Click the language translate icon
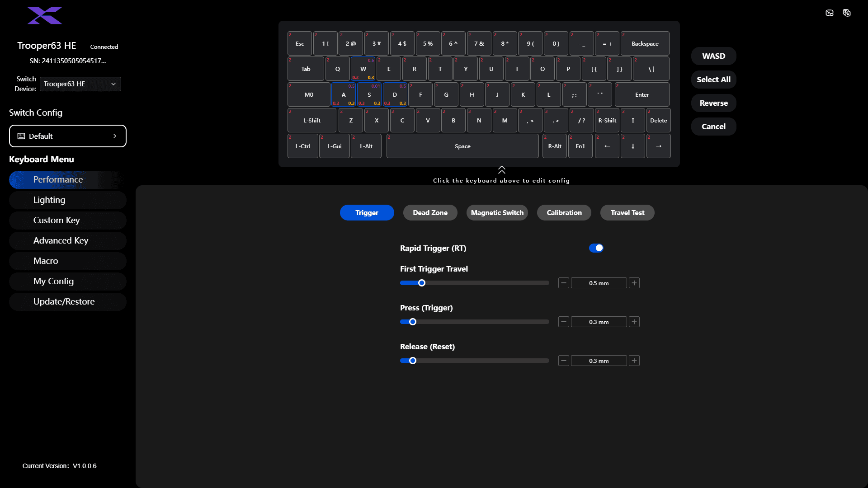This screenshot has width=868, height=488. click(x=847, y=13)
